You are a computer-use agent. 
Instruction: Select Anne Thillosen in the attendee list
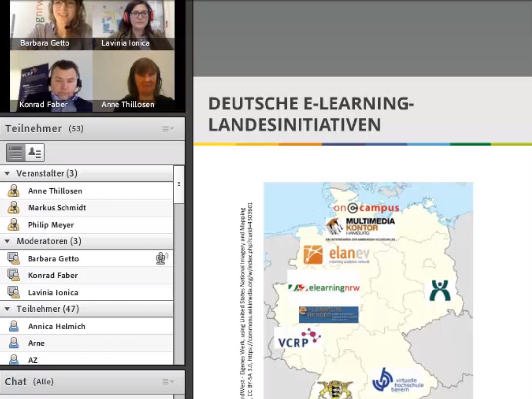click(x=87, y=191)
